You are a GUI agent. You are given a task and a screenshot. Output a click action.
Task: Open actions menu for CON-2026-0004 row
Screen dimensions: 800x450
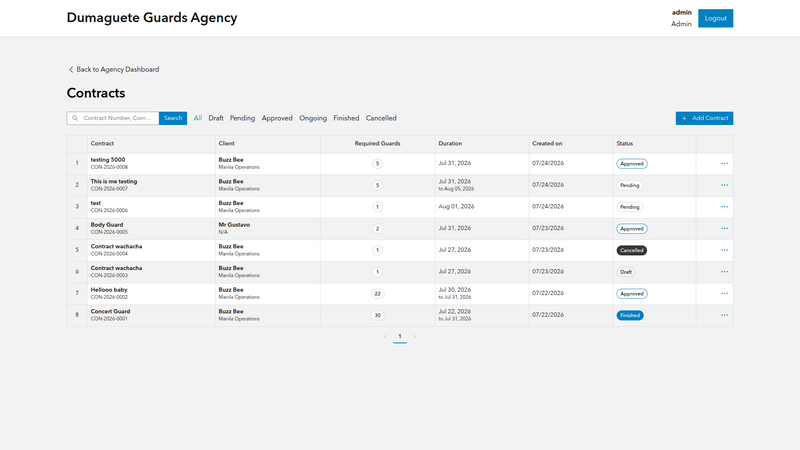pyautogui.click(x=724, y=251)
